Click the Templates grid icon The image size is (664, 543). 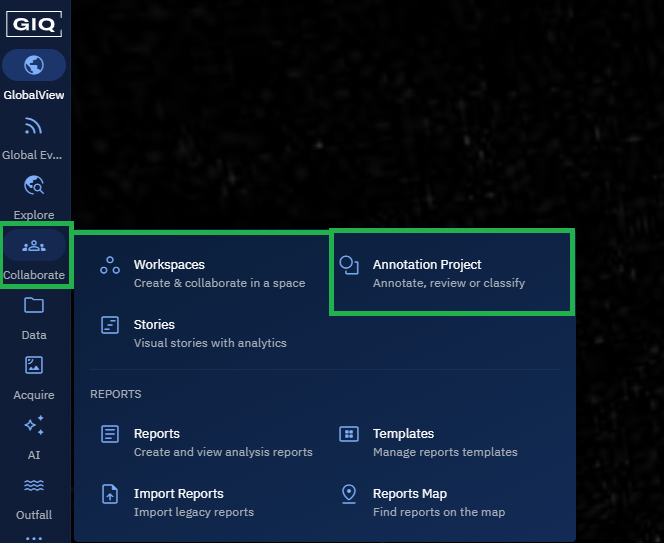349,434
